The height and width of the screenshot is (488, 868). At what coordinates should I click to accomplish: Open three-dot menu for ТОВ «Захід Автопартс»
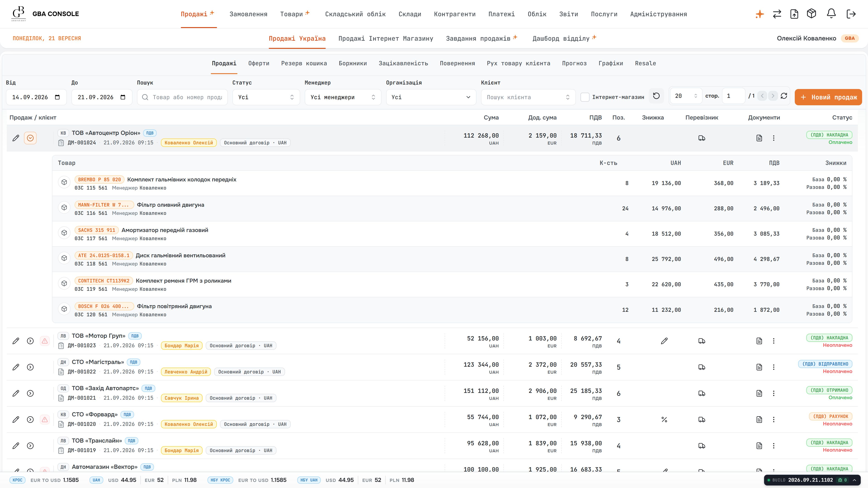coord(774,393)
